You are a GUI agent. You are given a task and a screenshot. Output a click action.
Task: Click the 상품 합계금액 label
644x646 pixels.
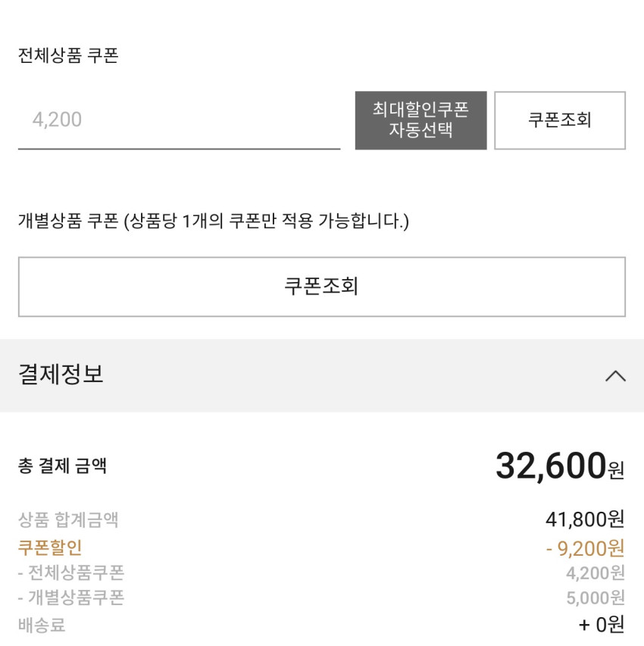coord(68,519)
